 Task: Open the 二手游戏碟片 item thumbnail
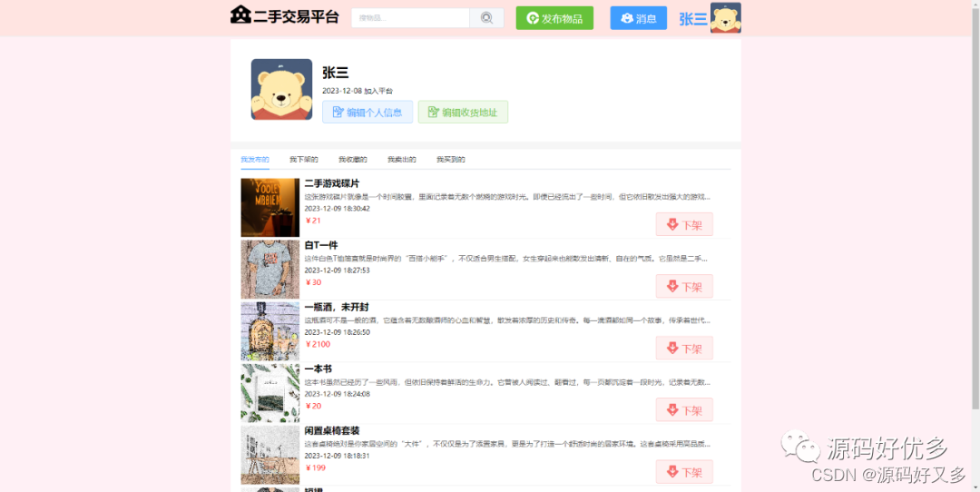coord(270,208)
